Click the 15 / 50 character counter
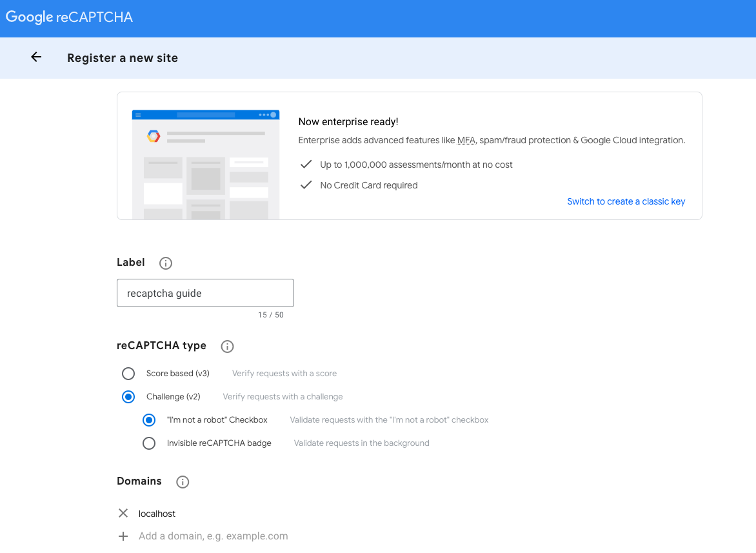This screenshot has height=553, width=756. point(271,315)
